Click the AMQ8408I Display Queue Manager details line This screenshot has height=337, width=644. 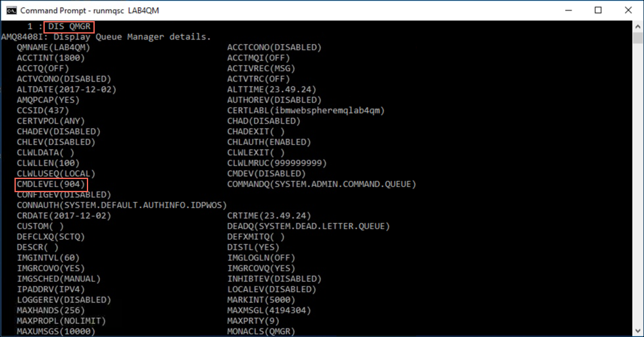(106, 37)
